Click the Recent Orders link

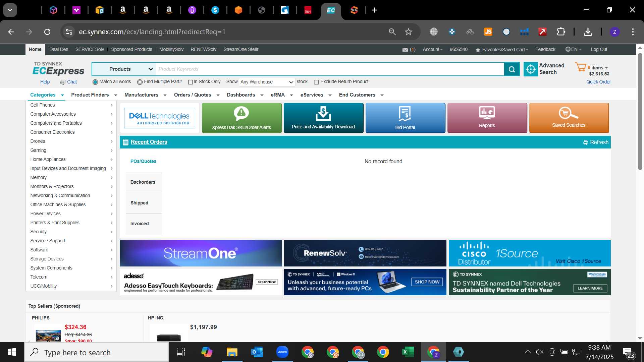(149, 142)
